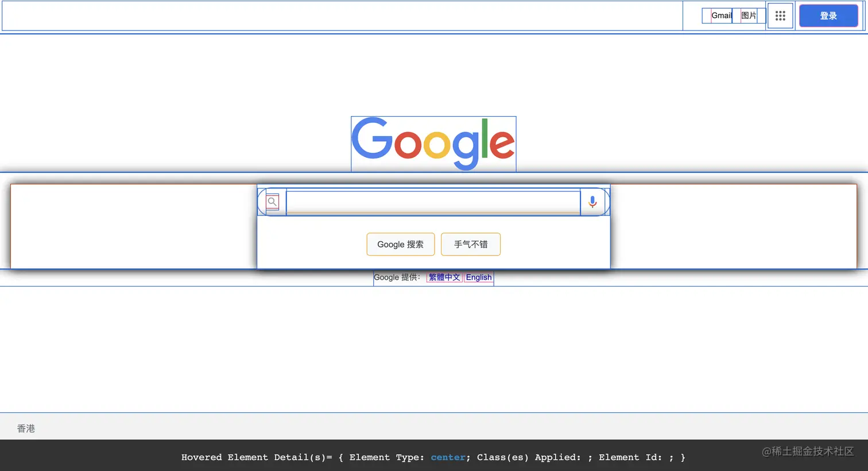This screenshot has width=868, height=471.
Task: Click the Google logo image
Action: 433,144
